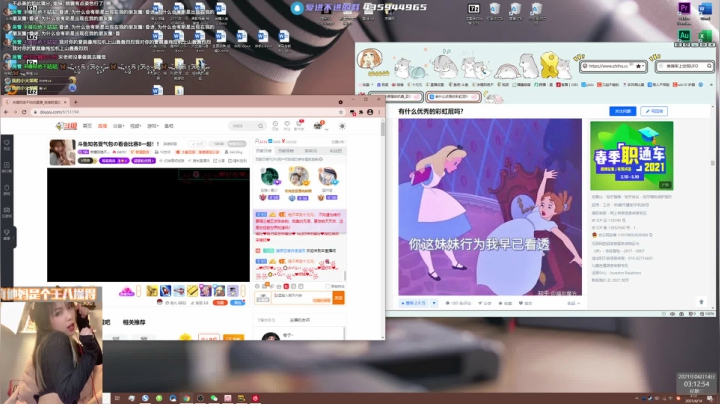Viewport: 720px width, 404px height.
Task: Click the Douyu logo
Action: (66, 126)
